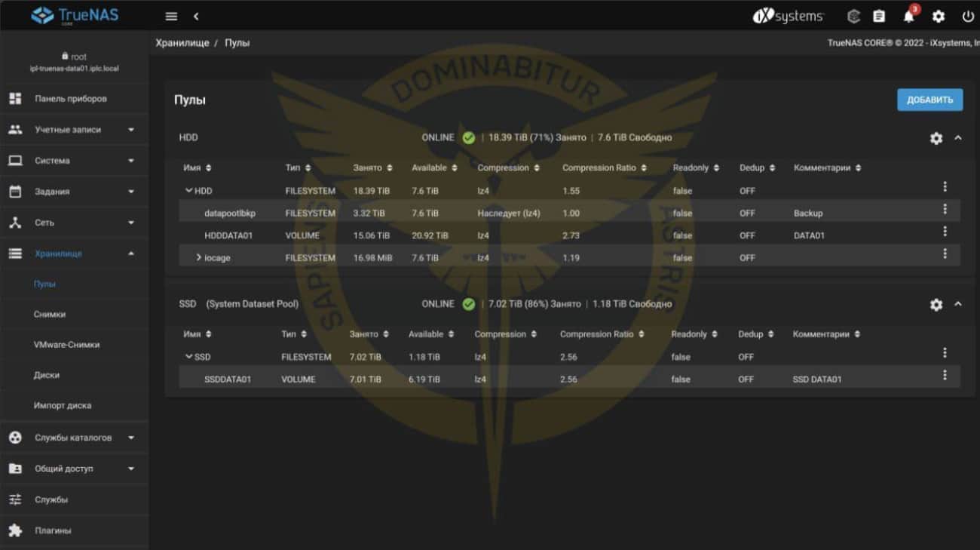Image resolution: width=980 pixels, height=550 pixels.
Task: Click the power icon in top bar
Action: (x=968, y=16)
